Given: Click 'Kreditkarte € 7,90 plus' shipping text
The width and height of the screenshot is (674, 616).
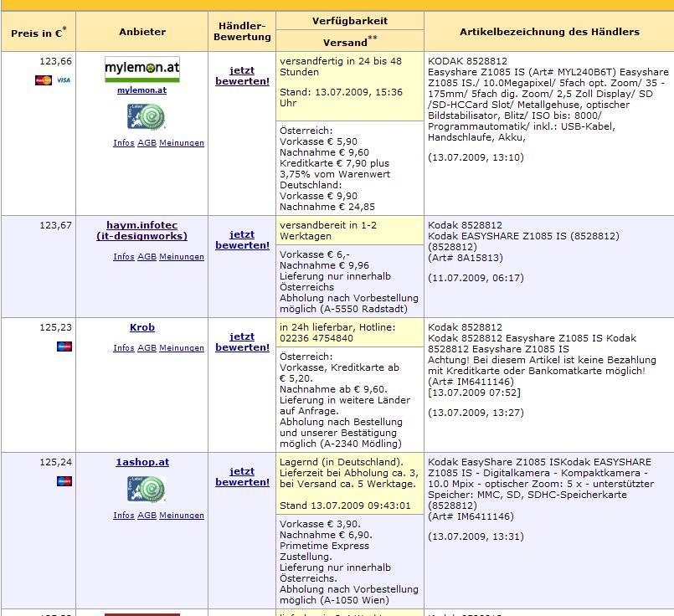Looking at the screenshot, I should [334, 163].
